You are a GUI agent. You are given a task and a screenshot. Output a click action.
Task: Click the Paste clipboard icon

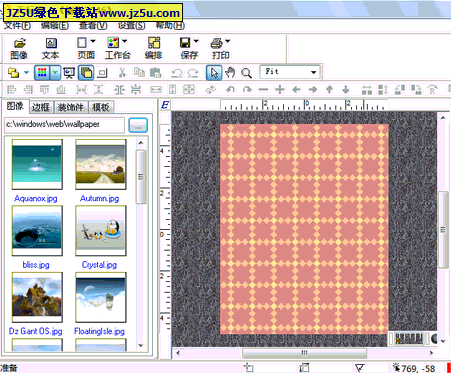(x=156, y=72)
